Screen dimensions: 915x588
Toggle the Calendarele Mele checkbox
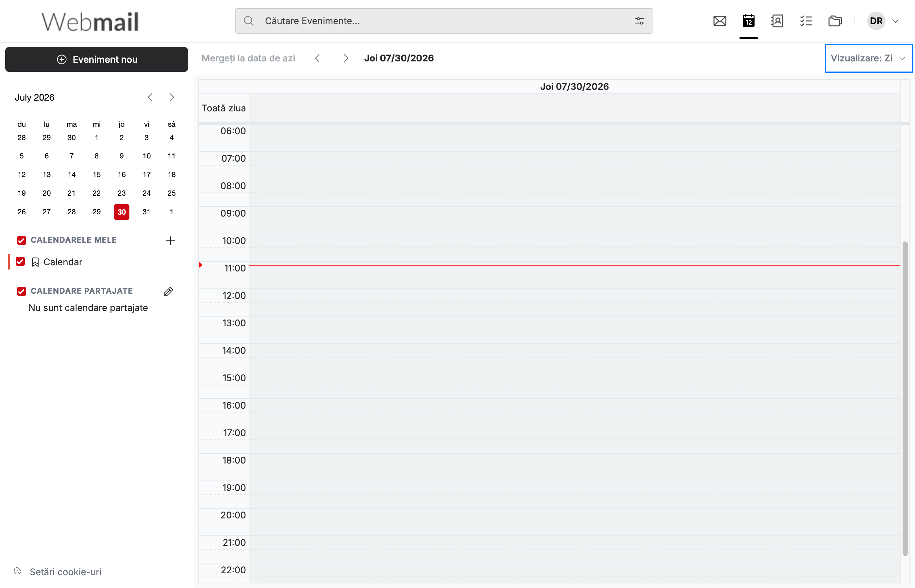pos(21,240)
